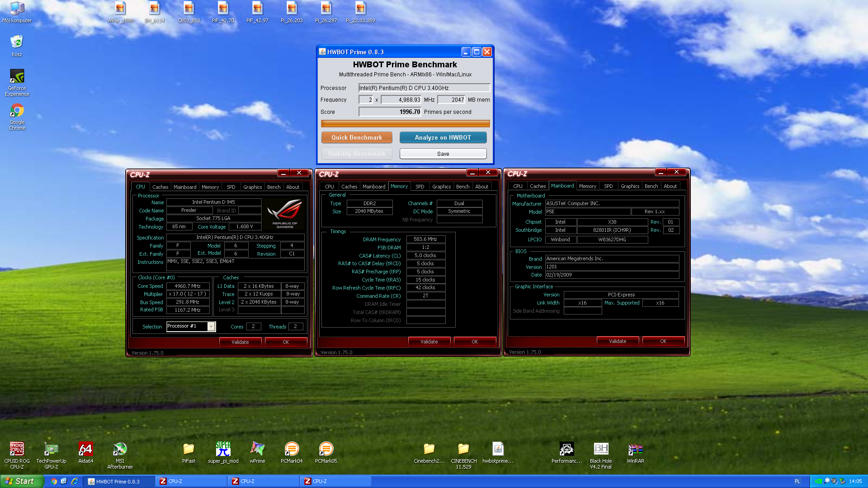Select HWBOT Prime 0.8.3 taskbar button
Viewport: 868px width, 488px height.
(119, 482)
